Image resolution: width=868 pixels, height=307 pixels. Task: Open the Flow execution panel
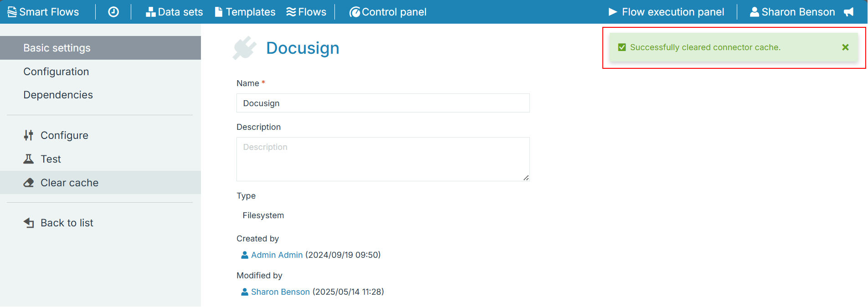click(666, 12)
